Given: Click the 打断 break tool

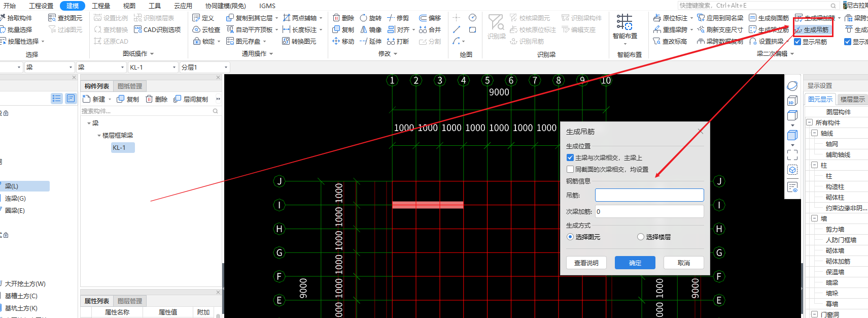Looking at the screenshot, I should [x=398, y=41].
